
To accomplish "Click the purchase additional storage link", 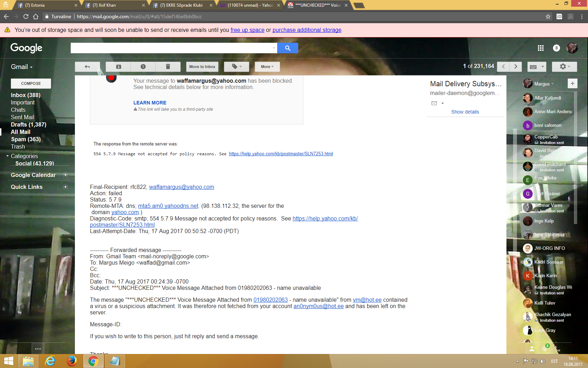I will (307, 30).
